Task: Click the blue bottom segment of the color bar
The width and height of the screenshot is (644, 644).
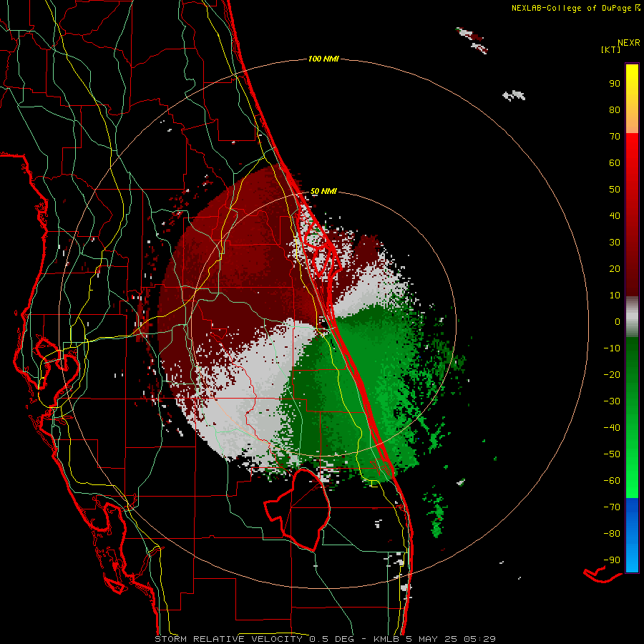Action: click(x=632, y=535)
